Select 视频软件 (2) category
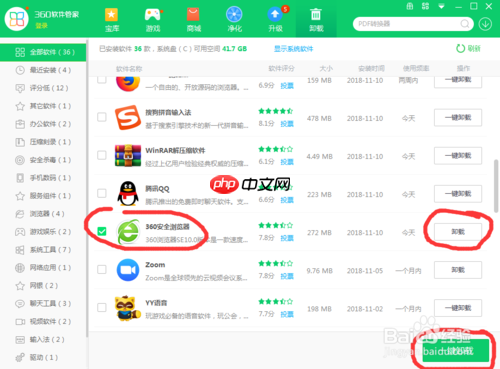Screen dimensions: 500x369 click(x=43, y=322)
